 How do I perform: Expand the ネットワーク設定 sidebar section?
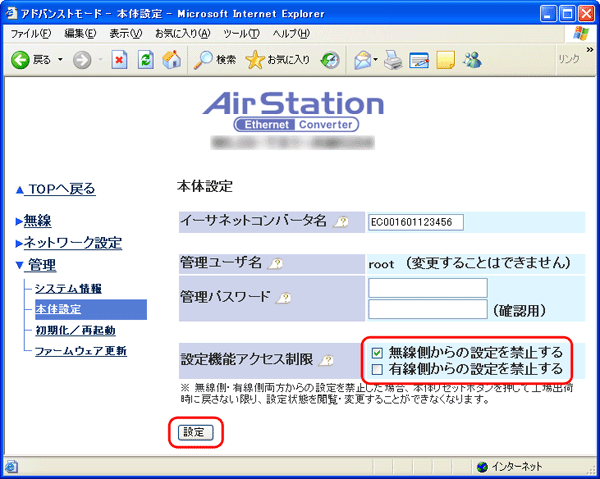pos(72,243)
